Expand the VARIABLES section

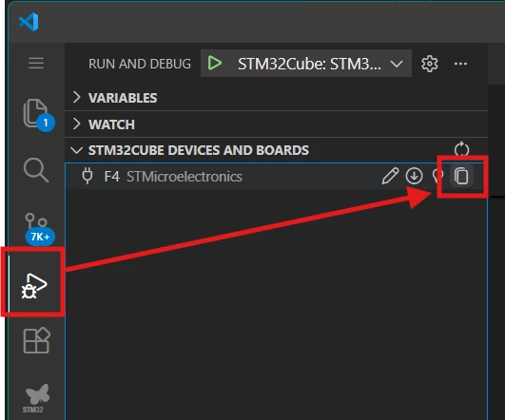277,98
